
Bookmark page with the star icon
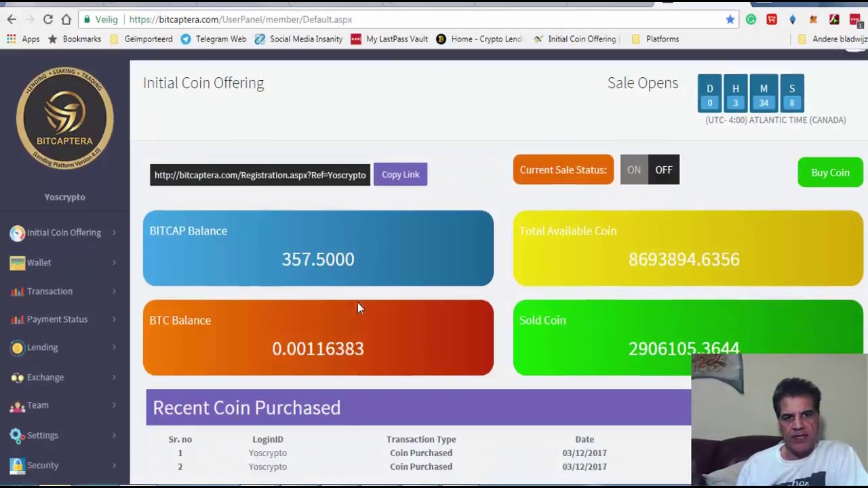[x=730, y=20]
